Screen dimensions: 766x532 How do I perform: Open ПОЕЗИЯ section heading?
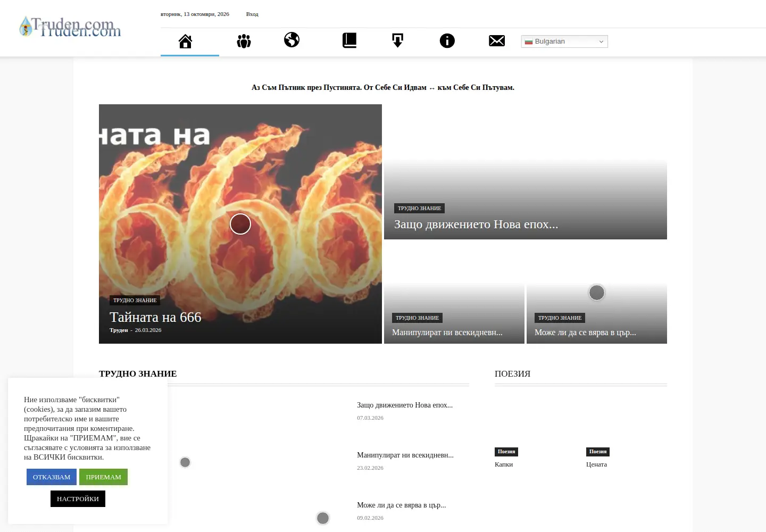[x=513, y=373]
